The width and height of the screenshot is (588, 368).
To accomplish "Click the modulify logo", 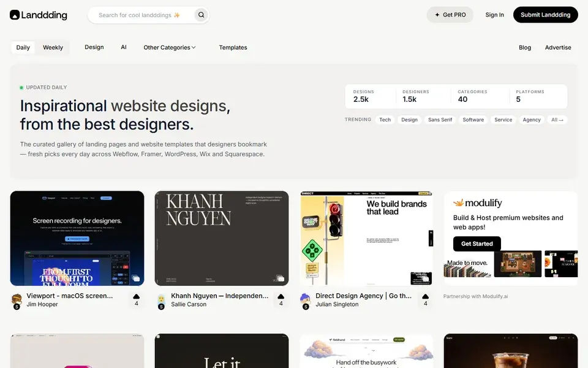I will click(x=477, y=203).
